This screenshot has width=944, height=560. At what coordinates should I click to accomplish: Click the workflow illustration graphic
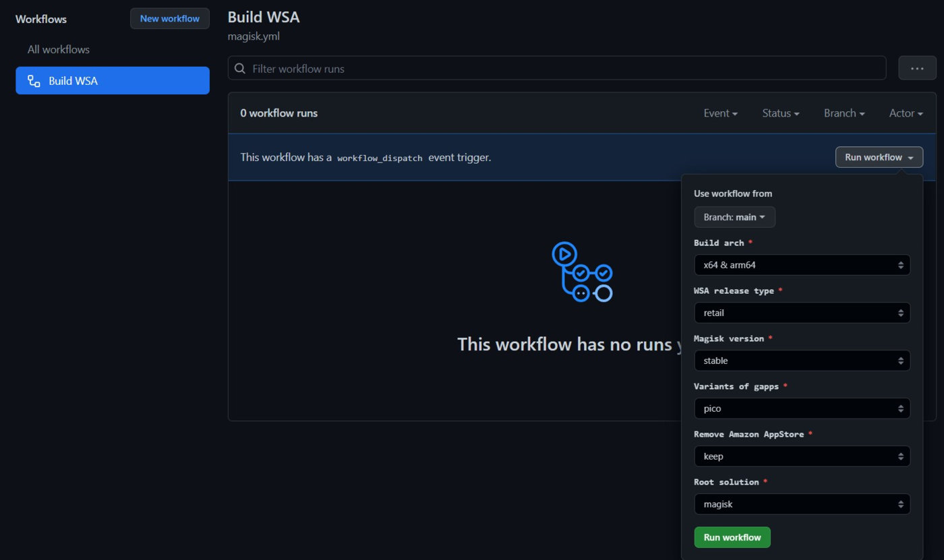tap(582, 272)
